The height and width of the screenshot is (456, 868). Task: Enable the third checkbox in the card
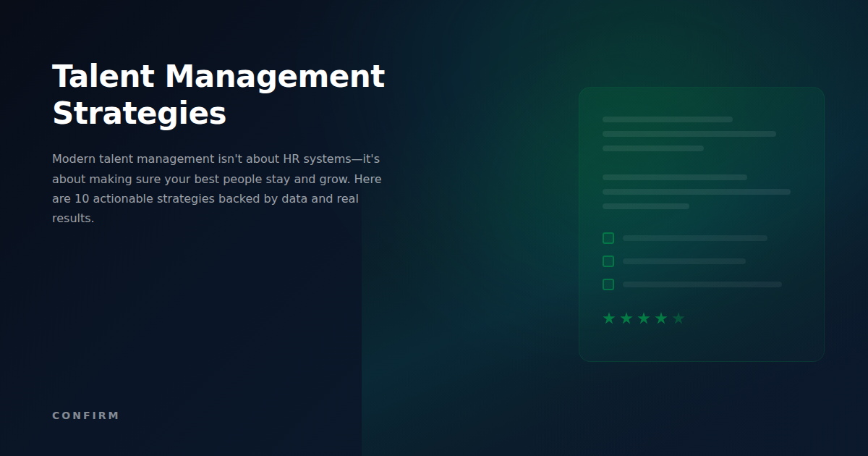pos(608,284)
